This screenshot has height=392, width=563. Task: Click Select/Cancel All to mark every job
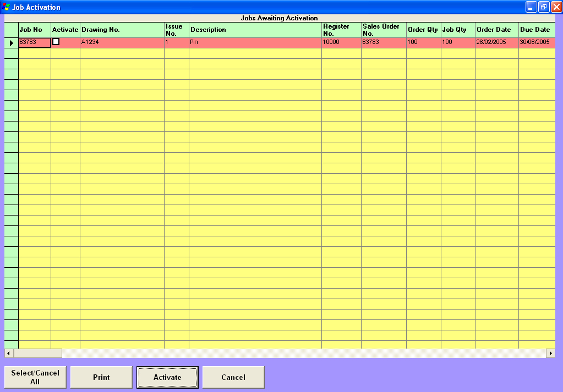(35, 377)
